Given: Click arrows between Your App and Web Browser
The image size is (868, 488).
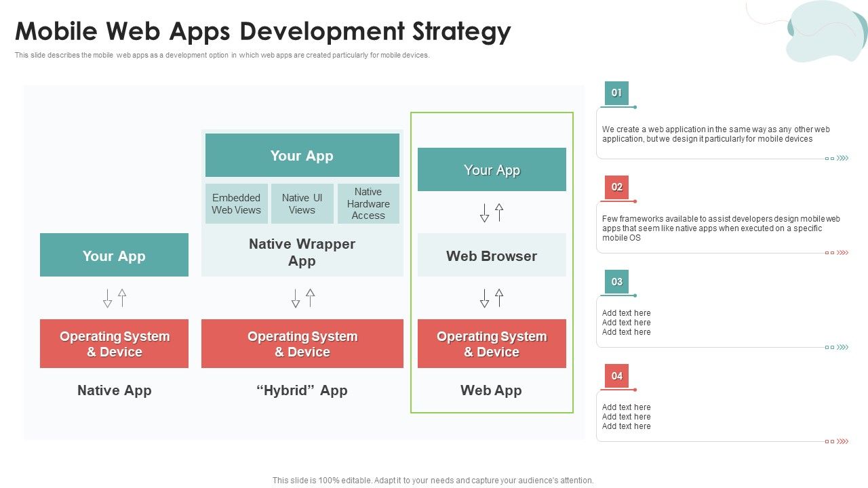Looking at the screenshot, I should (492, 213).
